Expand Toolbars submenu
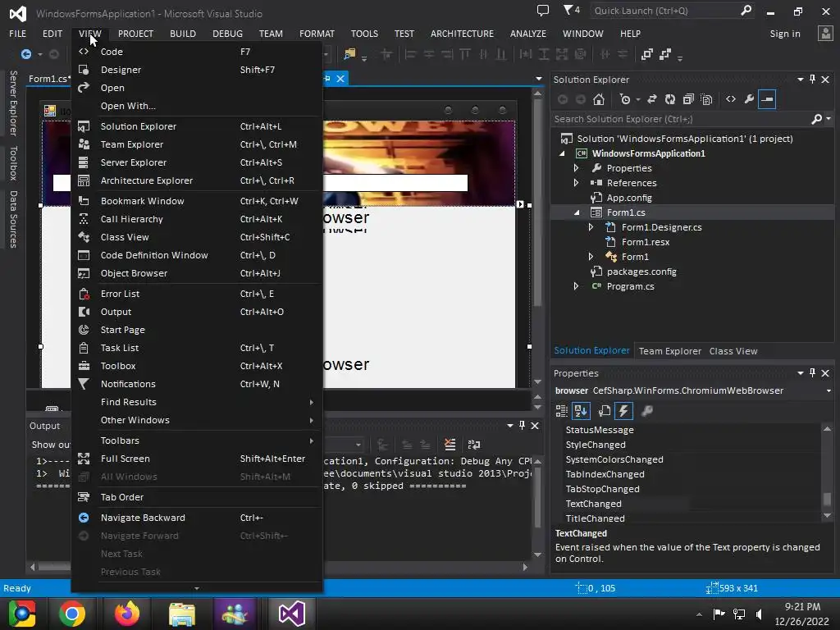Screen dimensions: 840x630 click(197, 441)
